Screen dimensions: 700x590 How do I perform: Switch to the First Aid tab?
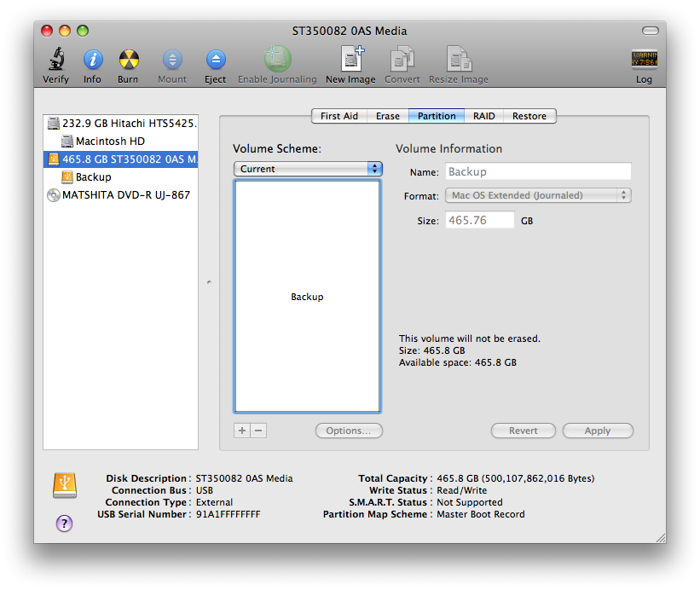coord(338,116)
